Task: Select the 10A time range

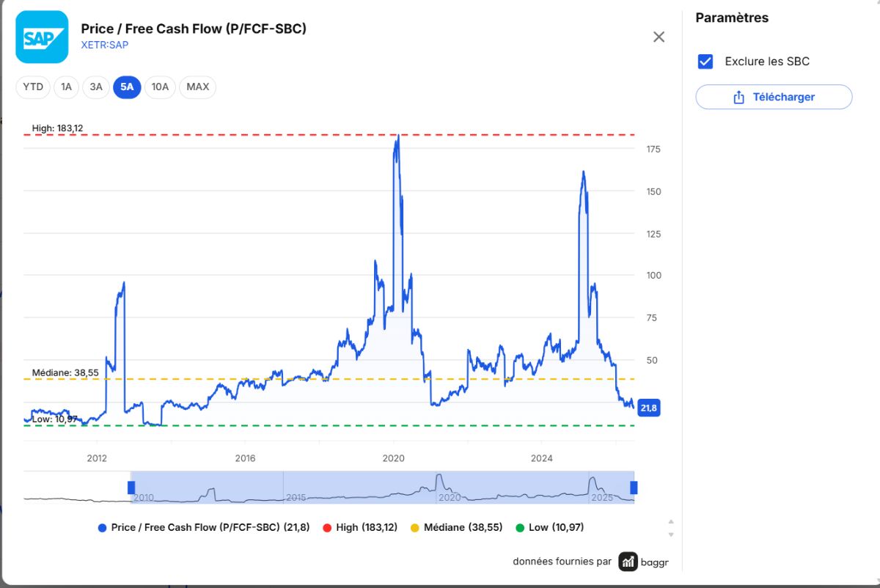Action: click(x=160, y=87)
